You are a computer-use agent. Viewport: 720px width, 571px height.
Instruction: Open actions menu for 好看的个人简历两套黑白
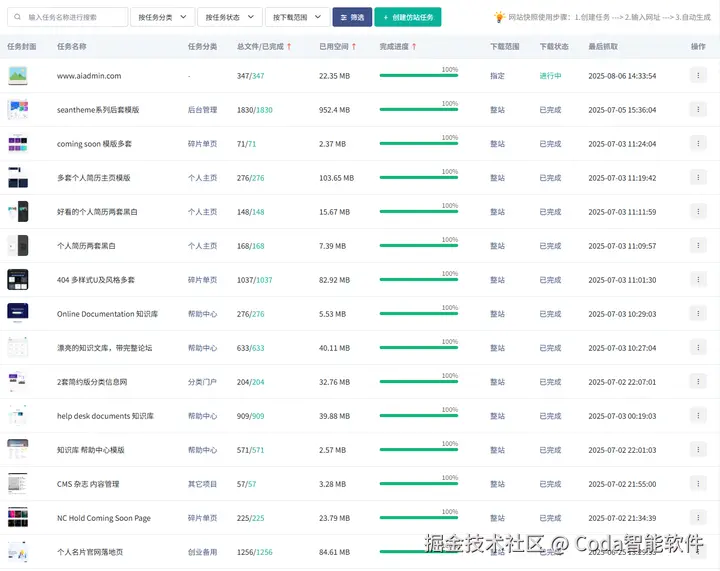698,211
